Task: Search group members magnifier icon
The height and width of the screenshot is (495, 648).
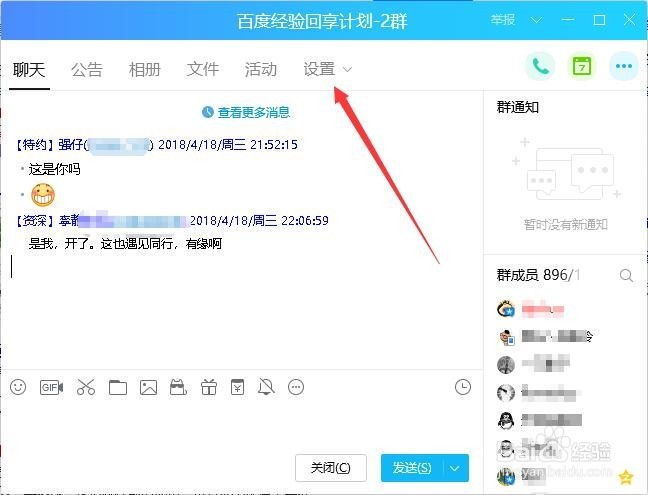Action: tap(627, 275)
